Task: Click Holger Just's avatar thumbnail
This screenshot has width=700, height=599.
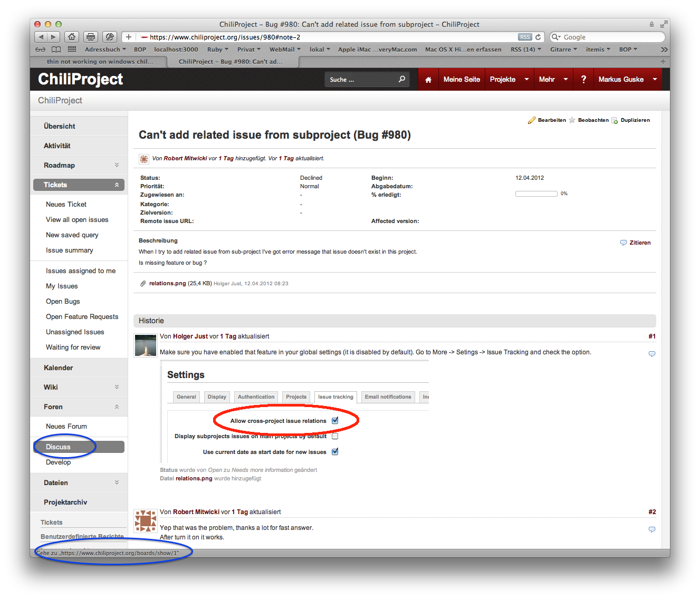Action: (x=145, y=345)
